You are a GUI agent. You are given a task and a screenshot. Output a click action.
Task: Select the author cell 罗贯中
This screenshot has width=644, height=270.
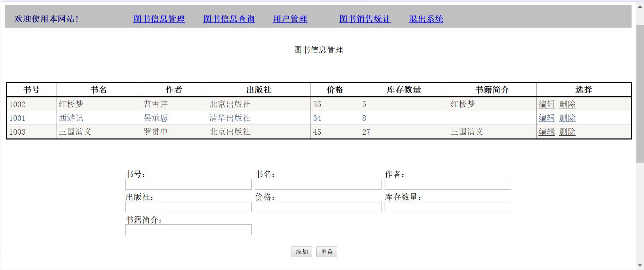(x=174, y=132)
